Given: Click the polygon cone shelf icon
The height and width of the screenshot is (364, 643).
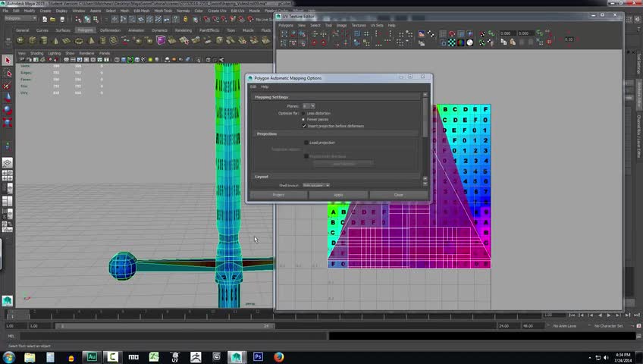Looking at the screenshot, I should pyautogui.click(x=54, y=40).
